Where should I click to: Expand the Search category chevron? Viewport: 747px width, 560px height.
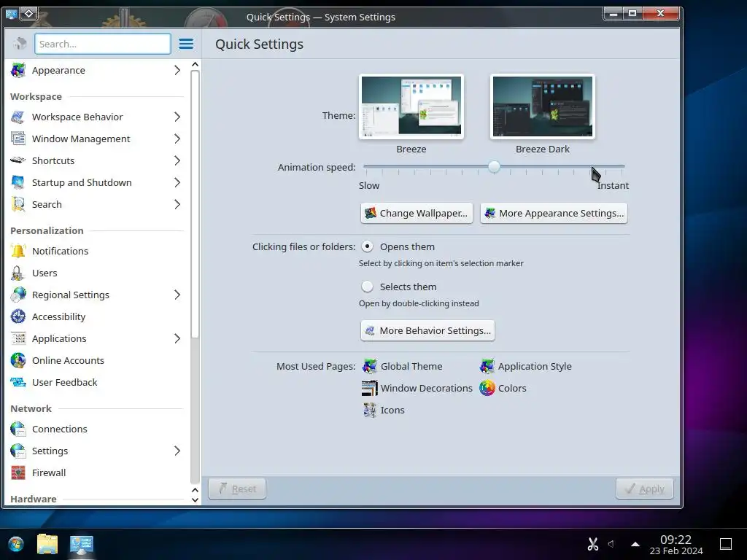coord(177,204)
